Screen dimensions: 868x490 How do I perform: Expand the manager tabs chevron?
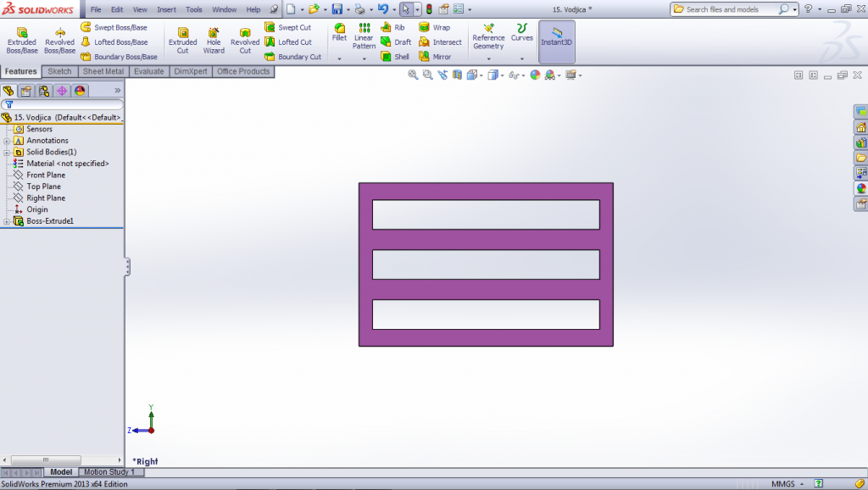coord(117,90)
